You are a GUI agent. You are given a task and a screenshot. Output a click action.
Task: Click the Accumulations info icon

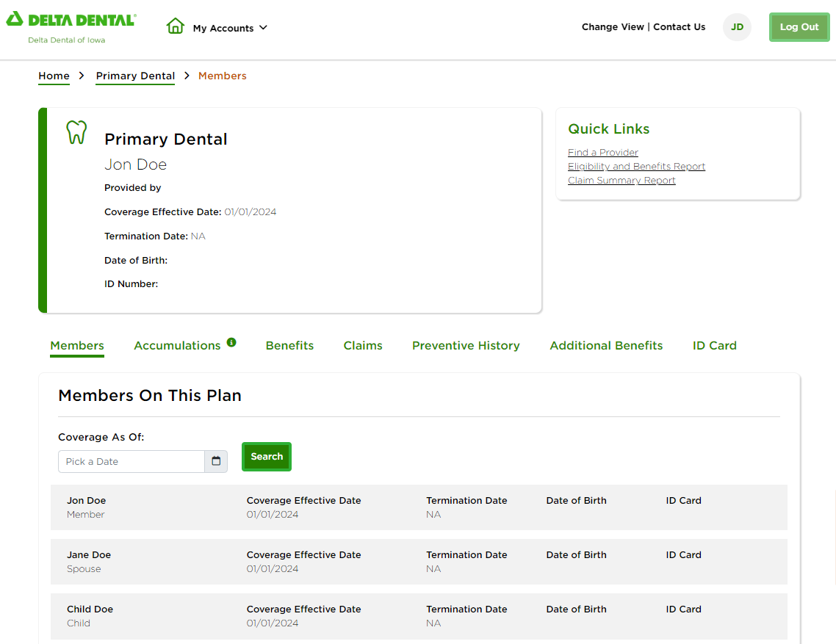pyautogui.click(x=231, y=342)
